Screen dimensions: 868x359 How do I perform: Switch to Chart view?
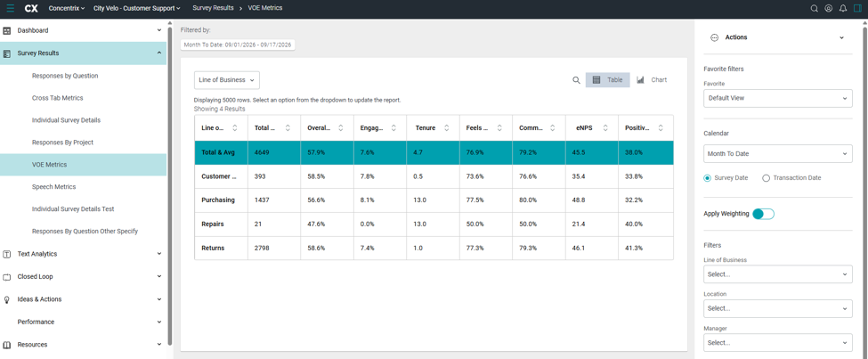coord(652,80)
